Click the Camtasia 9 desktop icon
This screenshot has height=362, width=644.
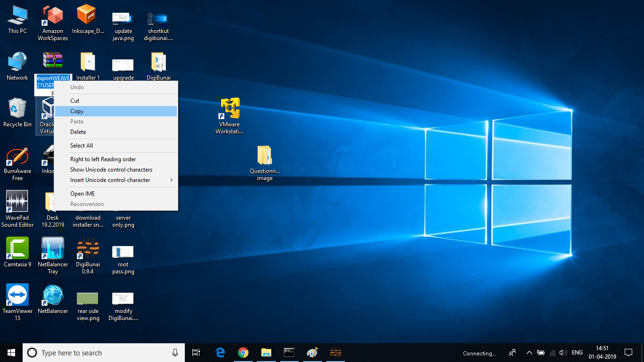[x=17, y=248]
